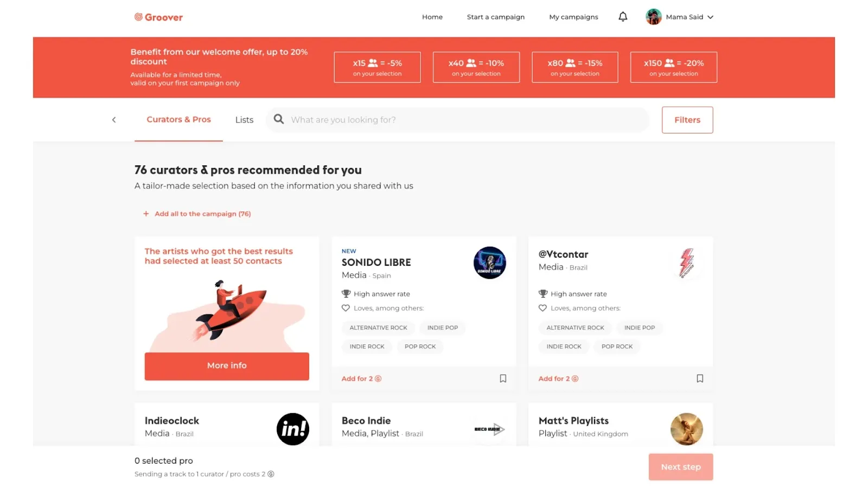Screen dimensions: 868x488
Task: Open the SONIDO LIBRE profile image
Action: tap(490, 263)
